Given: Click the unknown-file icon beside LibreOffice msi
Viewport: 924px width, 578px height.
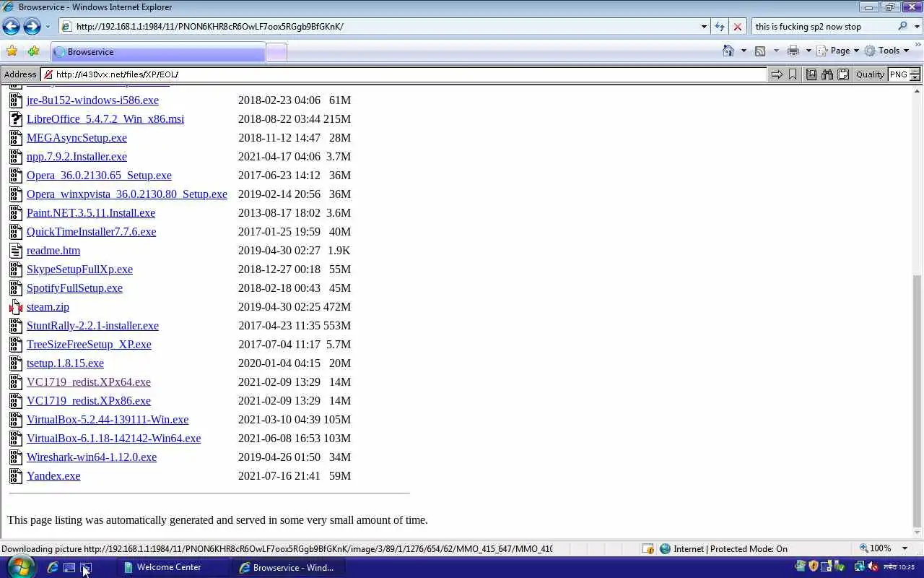Looking at the screenshot, I should coord(16,119).
